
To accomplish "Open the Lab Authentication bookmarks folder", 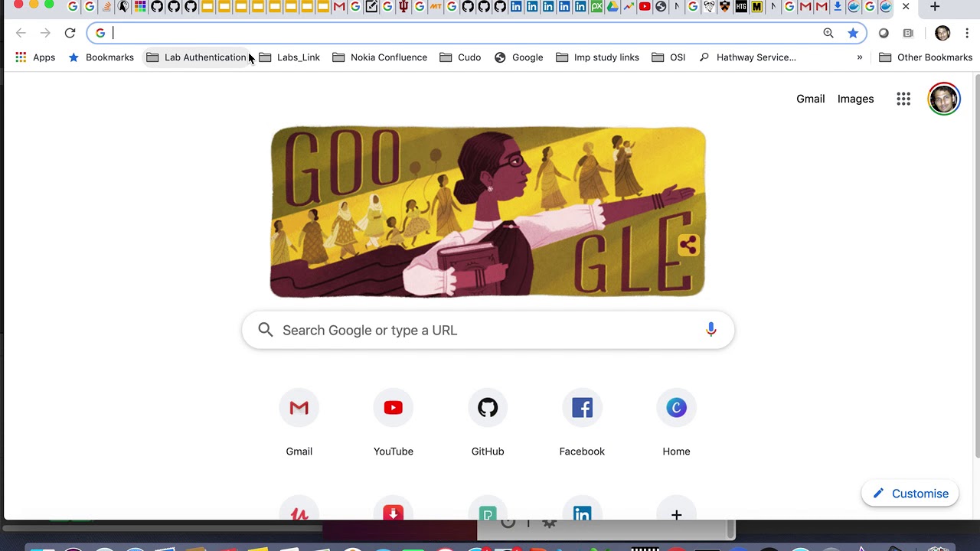I will 197,57.
